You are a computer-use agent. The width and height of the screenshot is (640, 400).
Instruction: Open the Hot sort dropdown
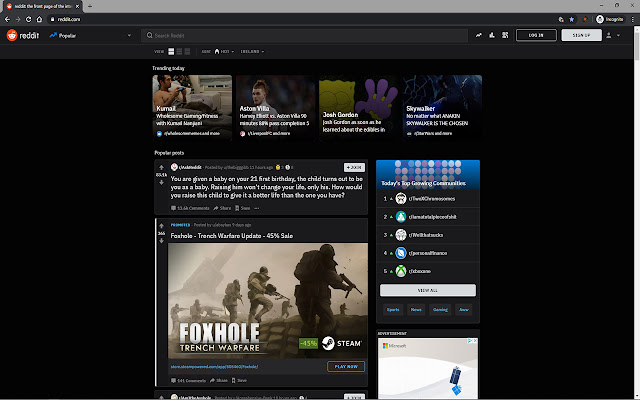(224, 51)
